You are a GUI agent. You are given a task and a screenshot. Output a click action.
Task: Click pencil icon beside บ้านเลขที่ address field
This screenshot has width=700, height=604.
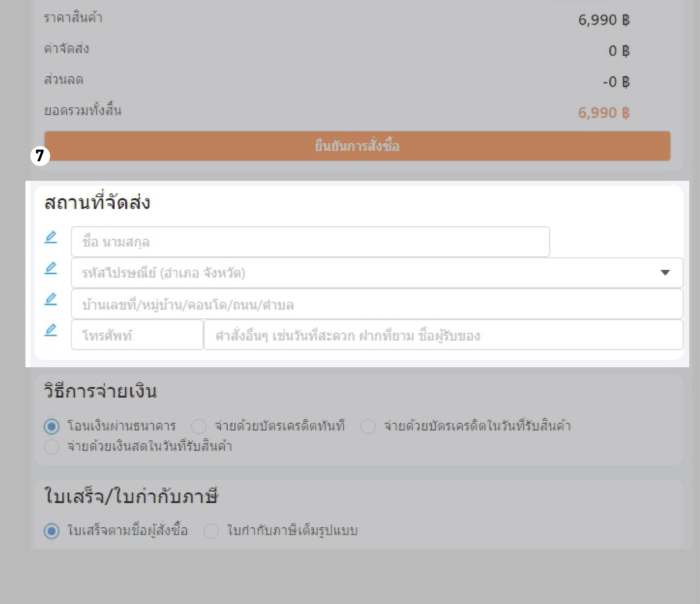pos(51,299)
